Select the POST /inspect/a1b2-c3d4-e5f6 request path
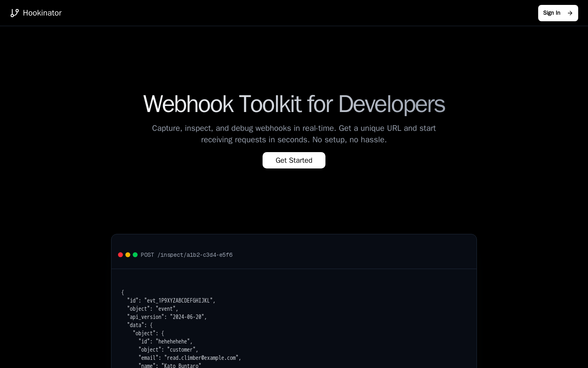Viewport: 588px width, 368px height. tap(187, 255)
